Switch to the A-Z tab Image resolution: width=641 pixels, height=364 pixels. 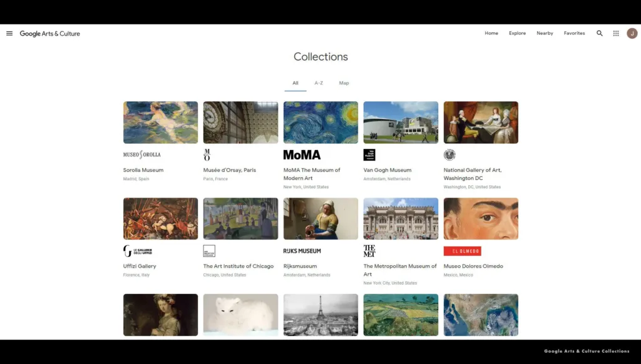tap(319, 83)
